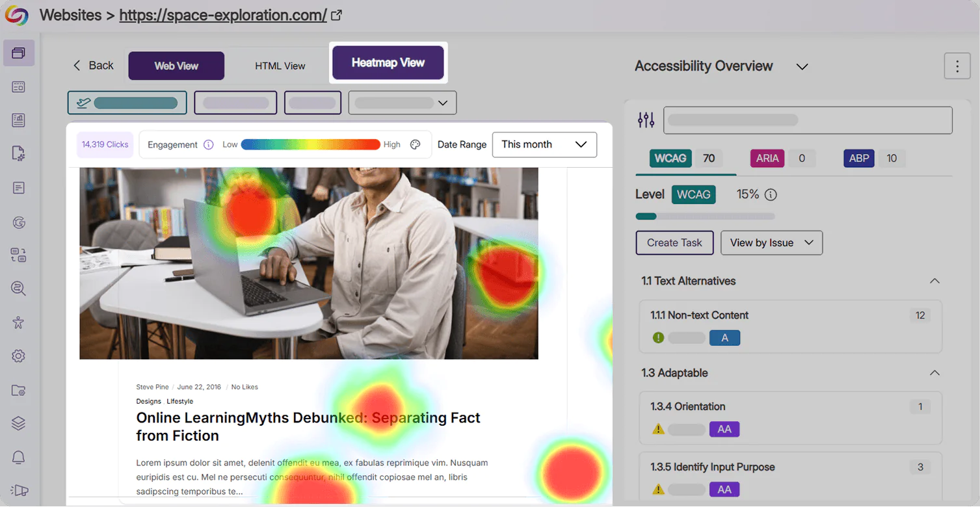The height and width of the screenshot is (507, 980).
Task: Click the warning triangle under 1.3.4 Orientation
Action: point(658,429)
